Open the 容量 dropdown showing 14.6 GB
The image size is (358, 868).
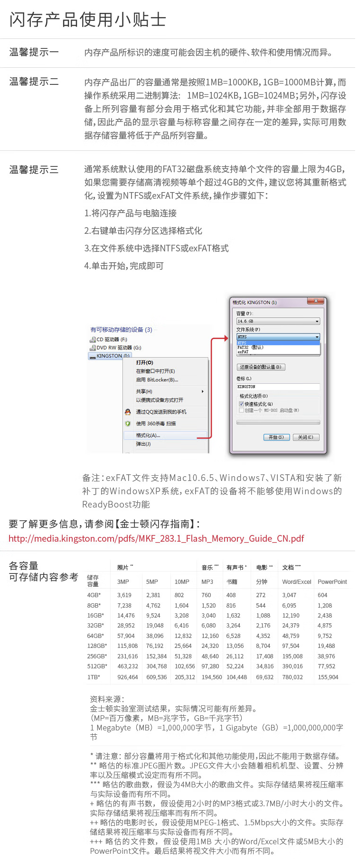click(278, 321)
